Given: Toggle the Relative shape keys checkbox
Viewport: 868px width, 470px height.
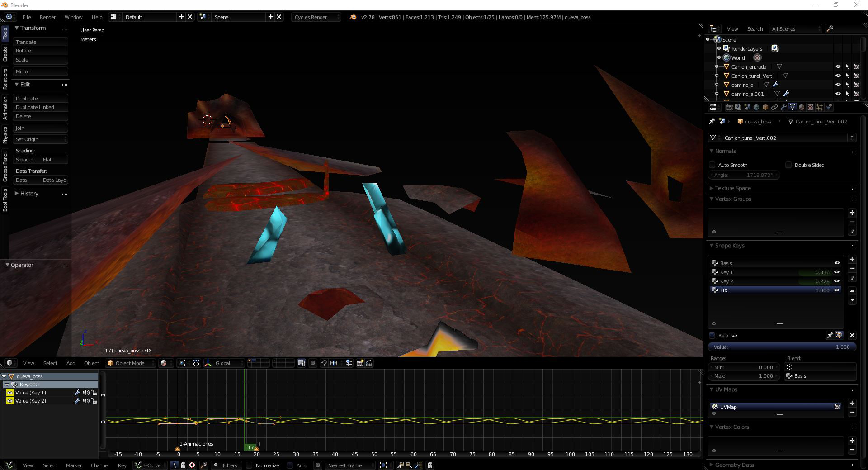Looking at the screenshot, I should 712,336.
